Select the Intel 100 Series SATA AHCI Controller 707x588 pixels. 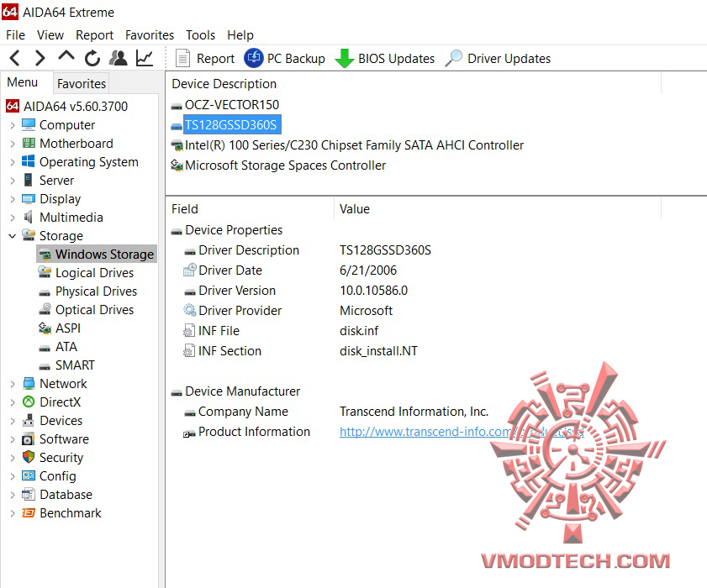pos(354,145)
